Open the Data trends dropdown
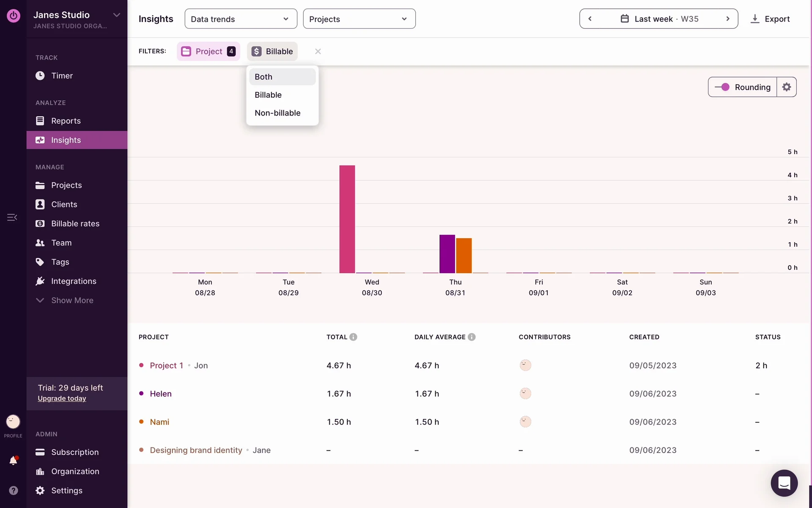812x508 pixels. tap(241, 19)
